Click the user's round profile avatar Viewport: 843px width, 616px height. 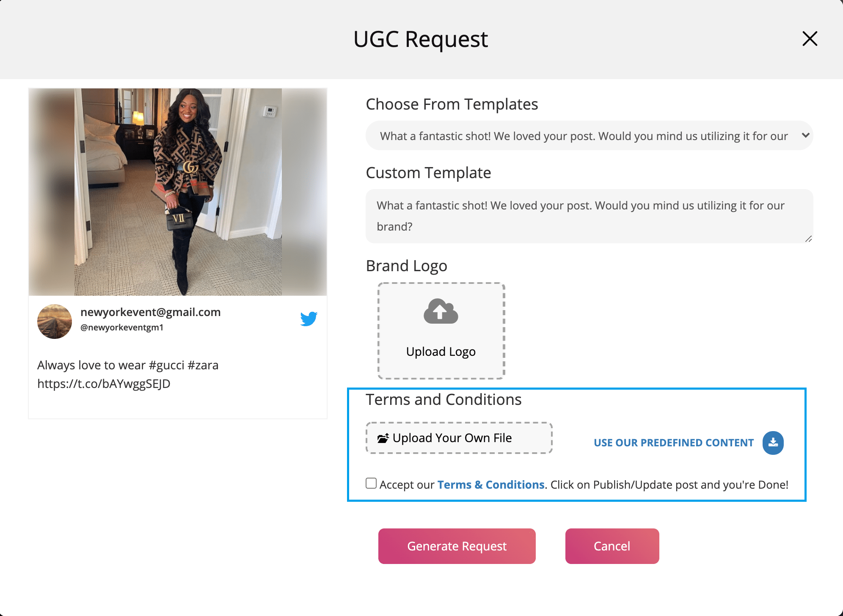pos(55,322)
